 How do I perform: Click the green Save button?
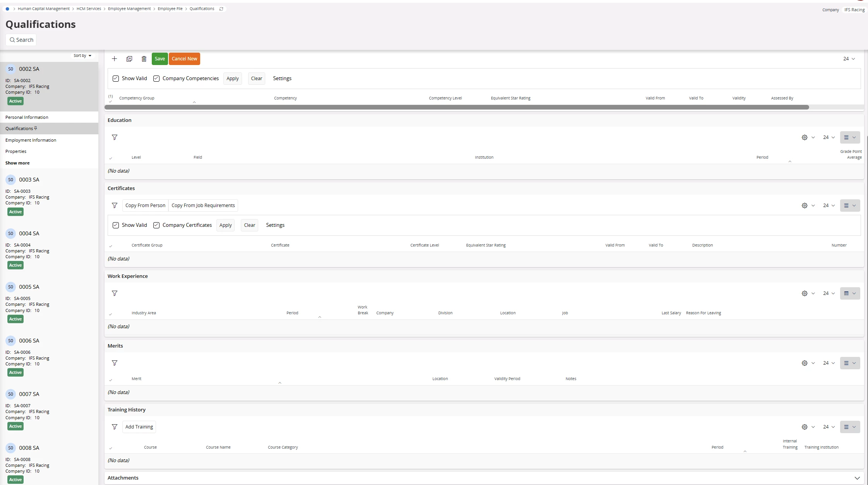(x=160, y=59)
